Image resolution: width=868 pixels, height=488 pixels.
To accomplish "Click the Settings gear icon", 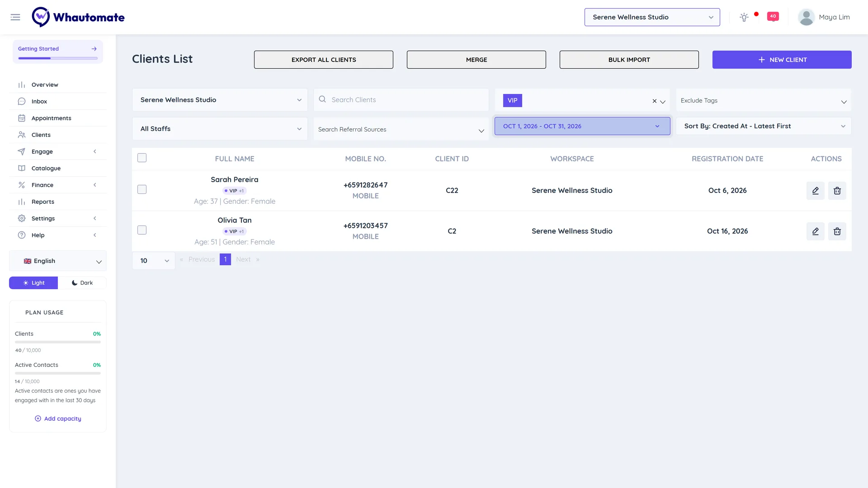I will pyautogui.click(x=22, y=219).
